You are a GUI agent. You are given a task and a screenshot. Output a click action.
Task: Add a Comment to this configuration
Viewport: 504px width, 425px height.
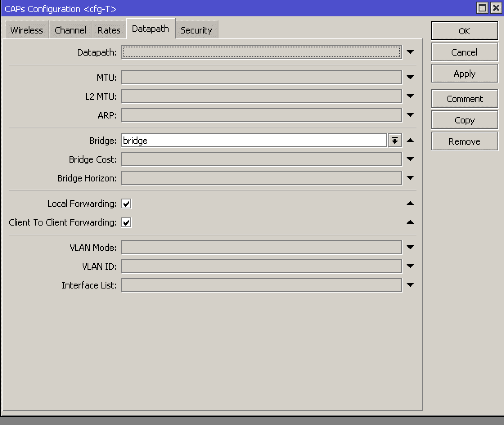(x=464, y=99)
